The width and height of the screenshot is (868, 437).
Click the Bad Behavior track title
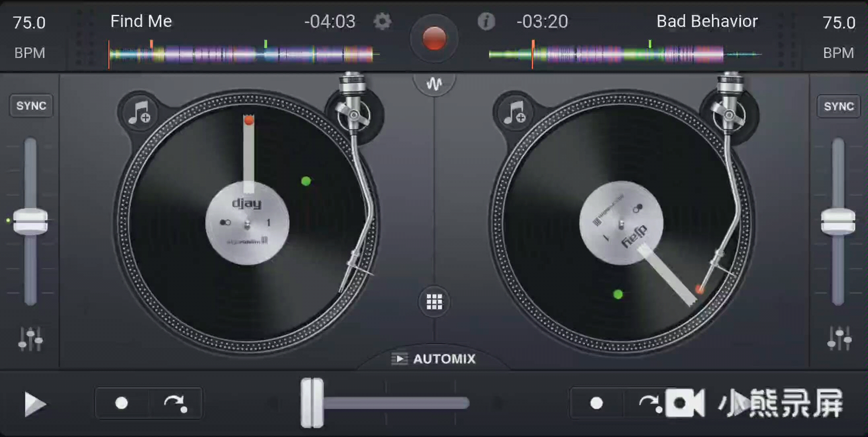pyautogui.click(x=707, y=21)
